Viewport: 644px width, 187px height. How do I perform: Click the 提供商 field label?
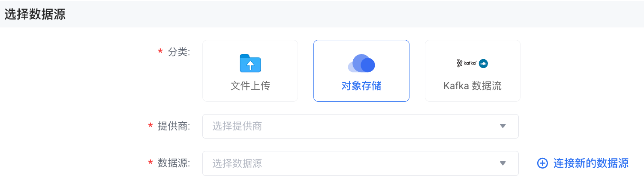point(174,126)
